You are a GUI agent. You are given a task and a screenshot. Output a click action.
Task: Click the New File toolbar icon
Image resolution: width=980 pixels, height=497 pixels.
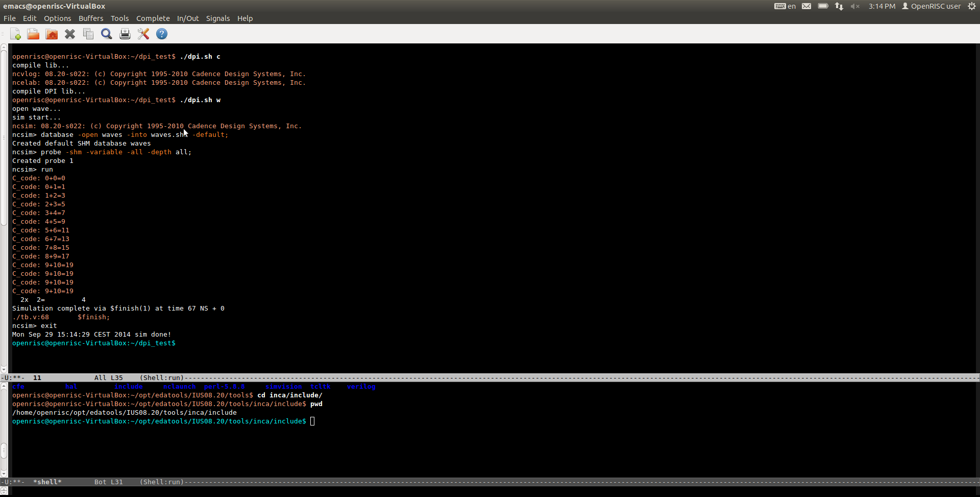pyautogui.click(x=15, y=34)
